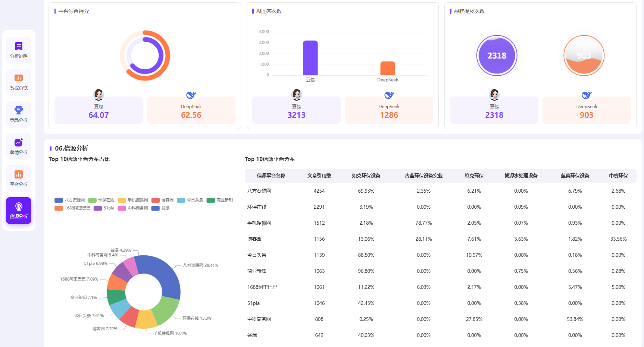
Task: Go to 数据总览 sidebar section
Action: coord(19,82)
